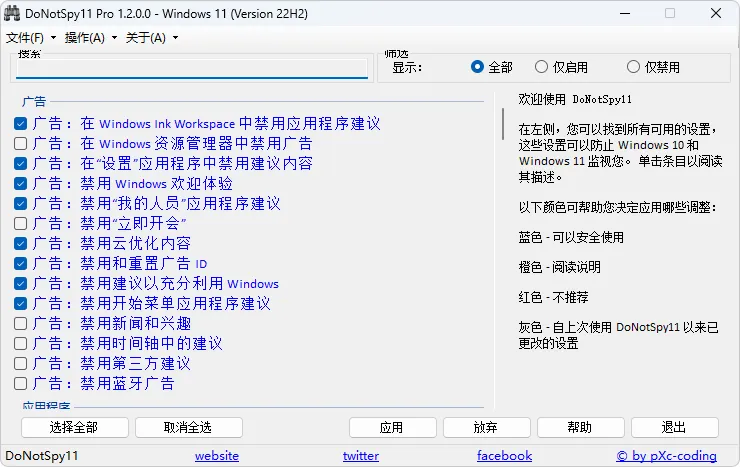Toggle 禁用和重置广告 ID checkbox
Image resolution: width=740 pixels, height=467 pixels.
[20, 263]
